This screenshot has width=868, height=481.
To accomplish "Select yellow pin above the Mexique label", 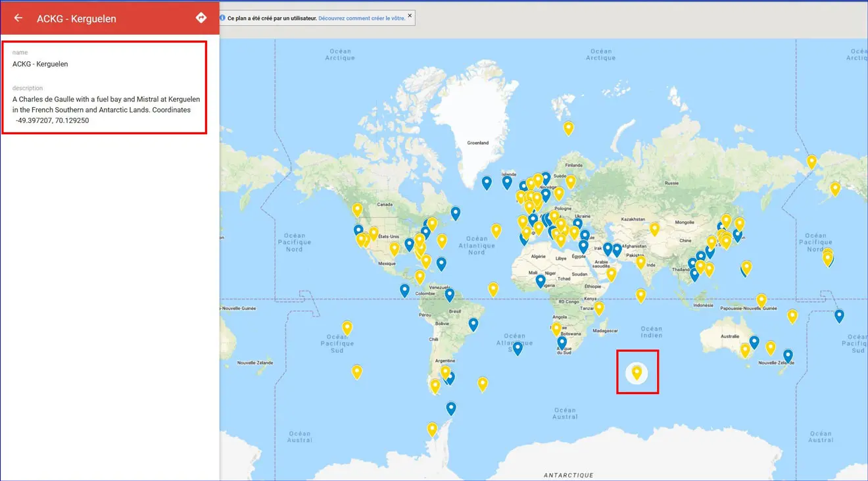I will 395,249.
